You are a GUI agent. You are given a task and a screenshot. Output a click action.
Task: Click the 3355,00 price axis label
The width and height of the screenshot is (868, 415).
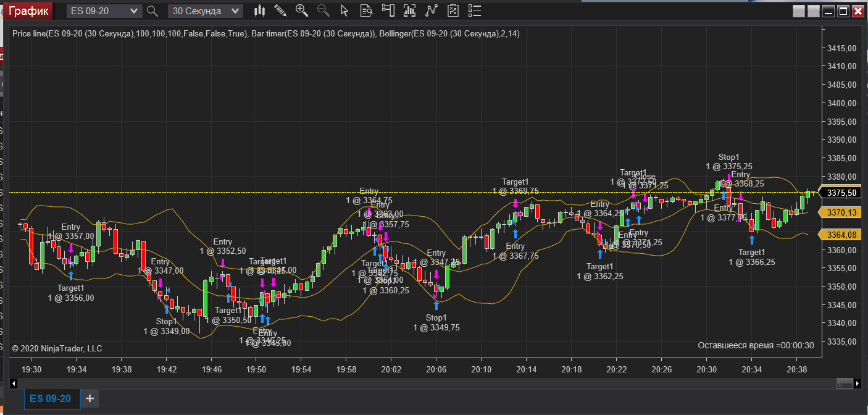coord(841,268)
